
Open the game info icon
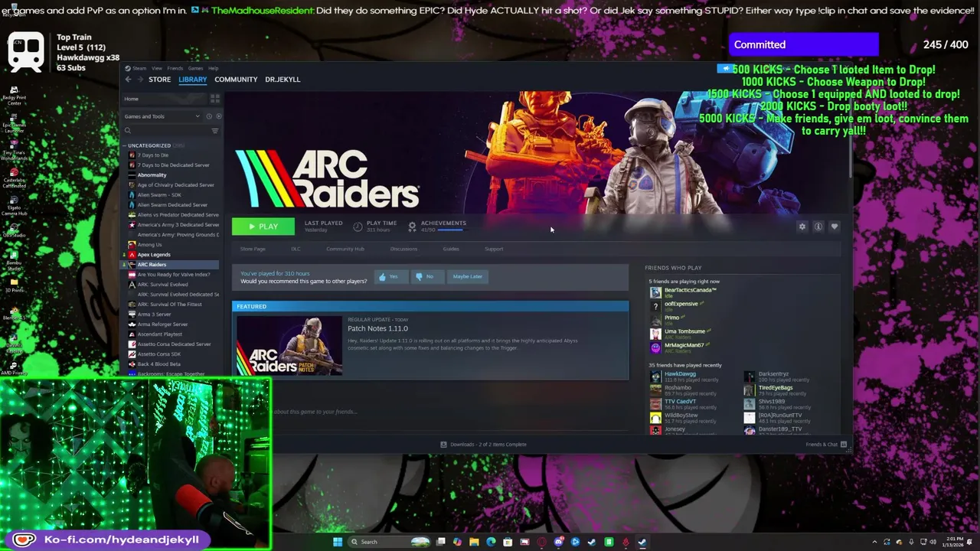(x=818, y=227)
